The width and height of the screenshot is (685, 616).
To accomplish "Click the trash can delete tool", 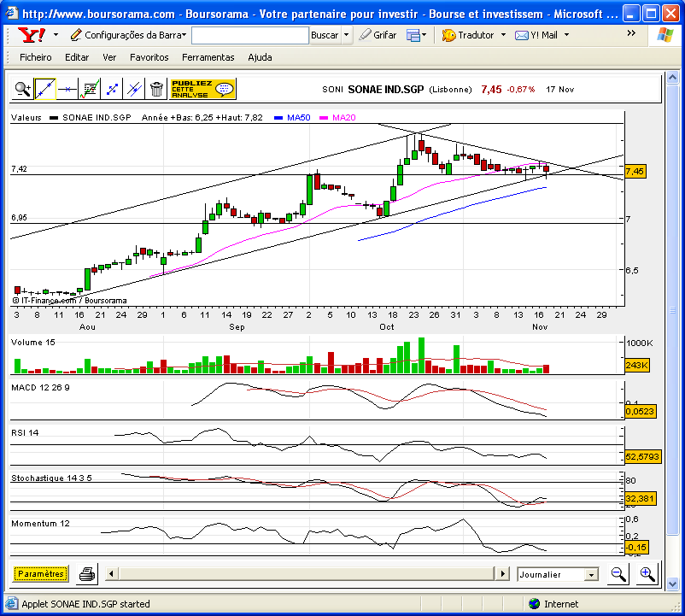I will (156, 89).
